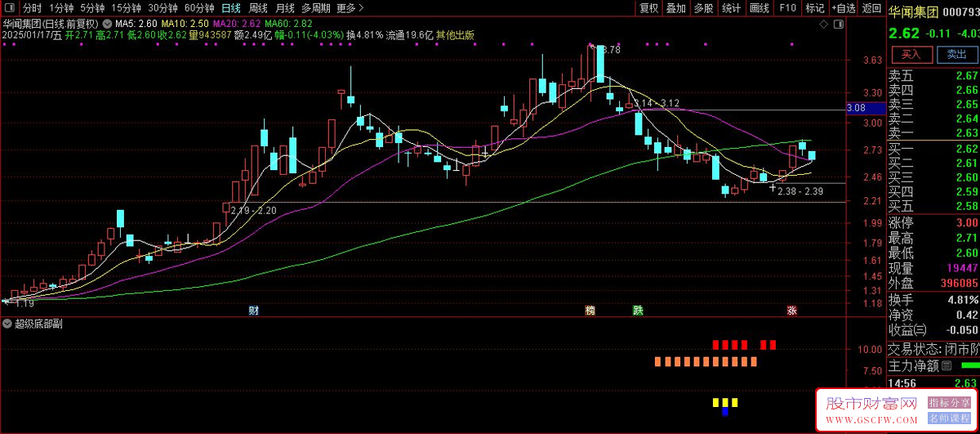Click the 2.38 - 2.39 gap annotation
The image size is (980, 434).
(x=800, y=191)
